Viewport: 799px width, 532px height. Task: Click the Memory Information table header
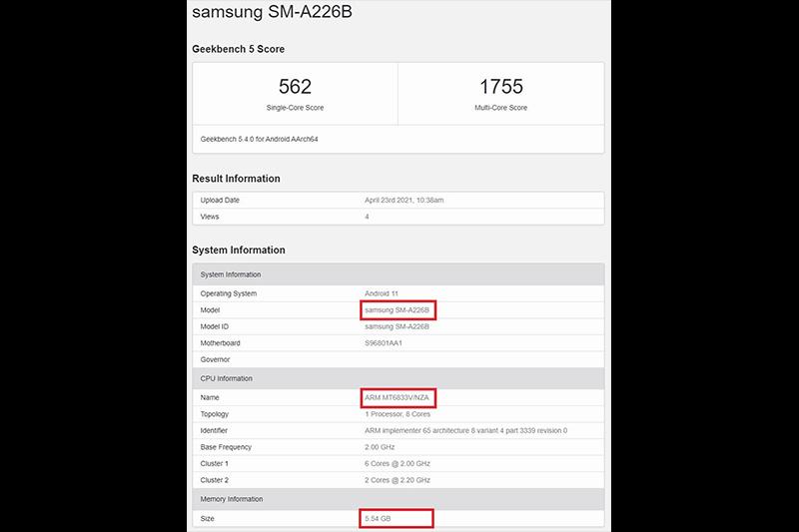coord(234,498)
